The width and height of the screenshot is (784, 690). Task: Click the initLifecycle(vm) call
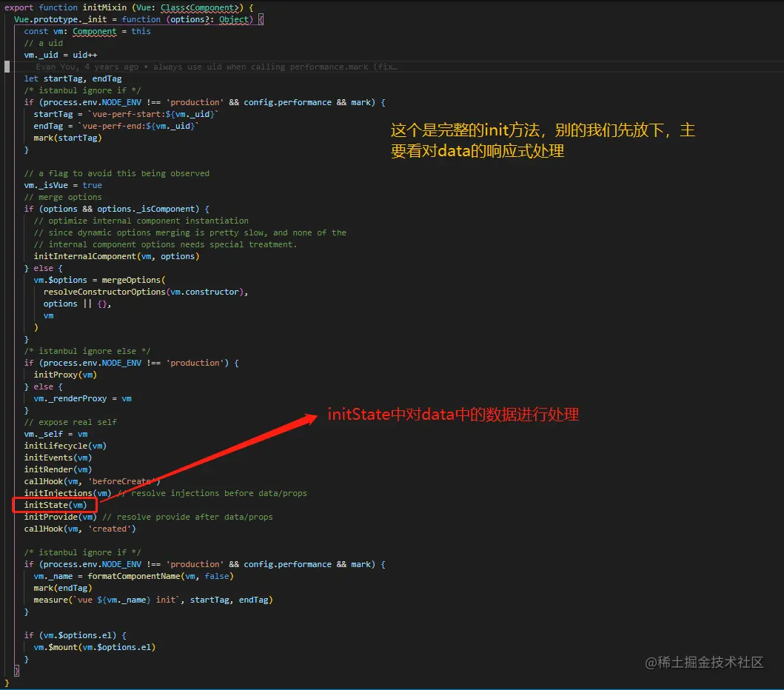(x=65, y=446)
